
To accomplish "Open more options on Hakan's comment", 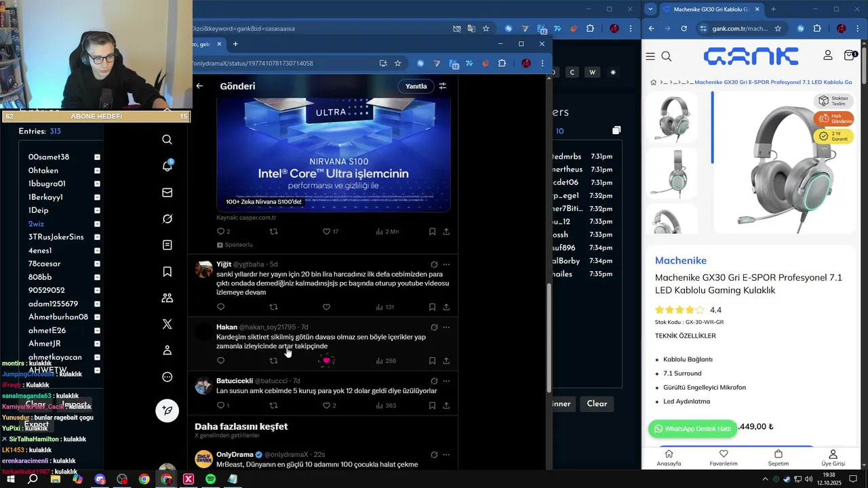I will point(446,327).
